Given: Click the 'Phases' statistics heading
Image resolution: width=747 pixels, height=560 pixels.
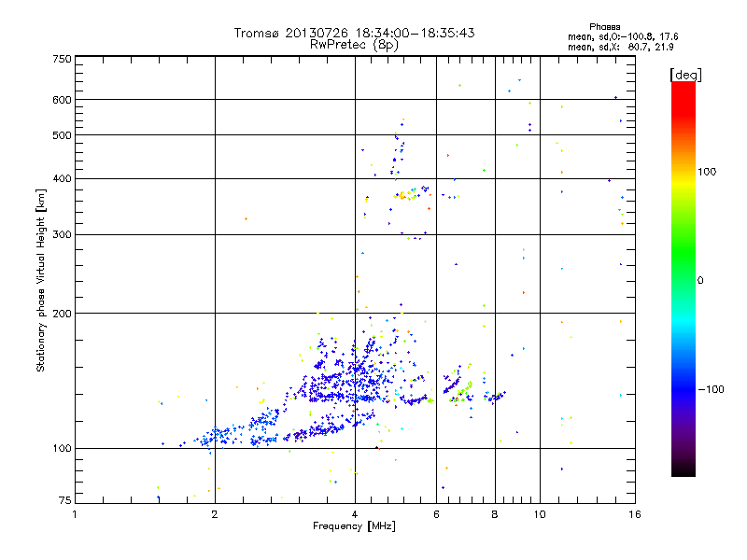Looking at the screenshot, I should tap(604, 27).
